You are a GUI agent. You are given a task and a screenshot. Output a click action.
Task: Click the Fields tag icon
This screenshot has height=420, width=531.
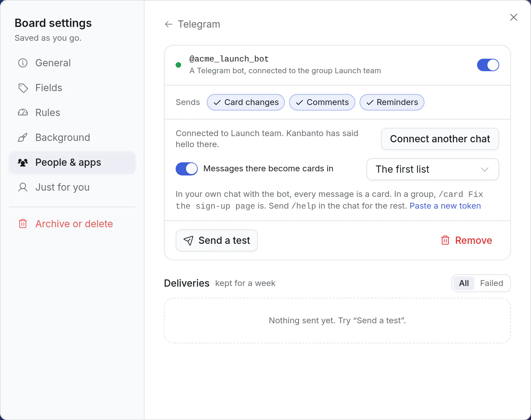pyautogui.click(x=23, y=88)
